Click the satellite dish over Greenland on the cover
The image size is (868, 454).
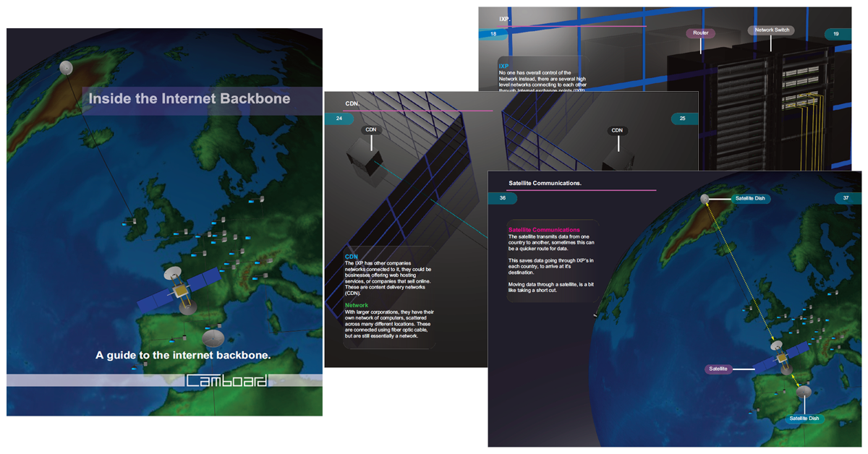[x=66, y=67]
